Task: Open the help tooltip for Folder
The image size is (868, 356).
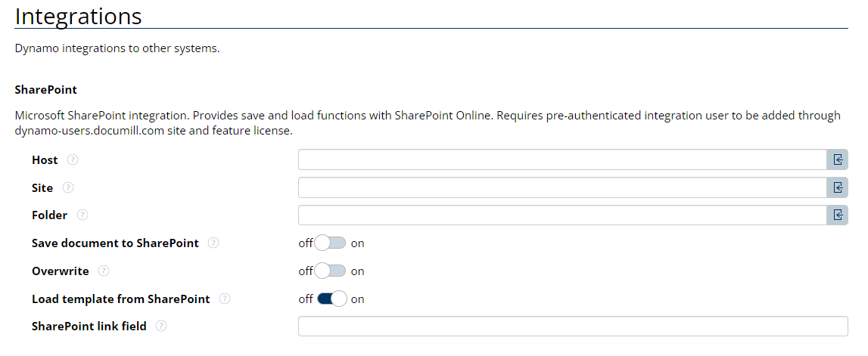Action: click(x=82, y=215)
